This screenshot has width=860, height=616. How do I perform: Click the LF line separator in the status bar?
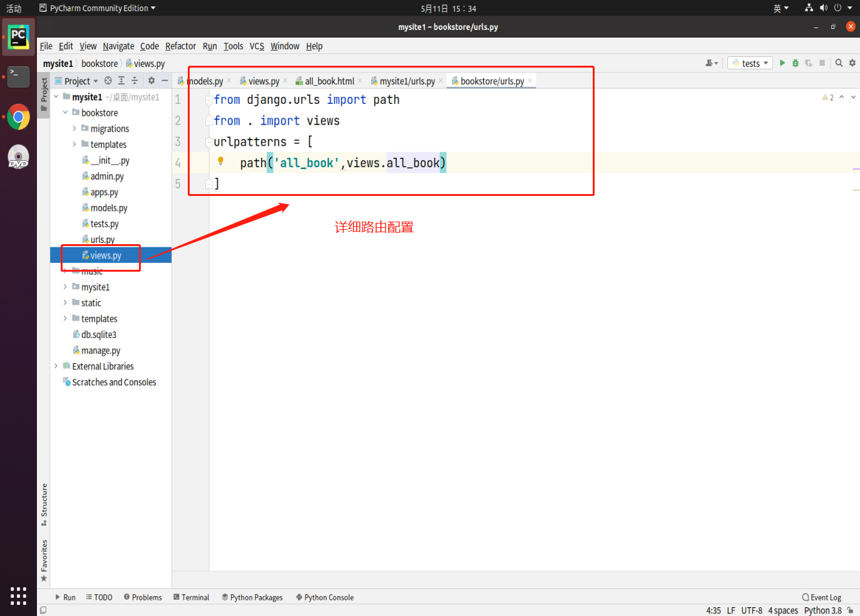[x=731, y=610]
